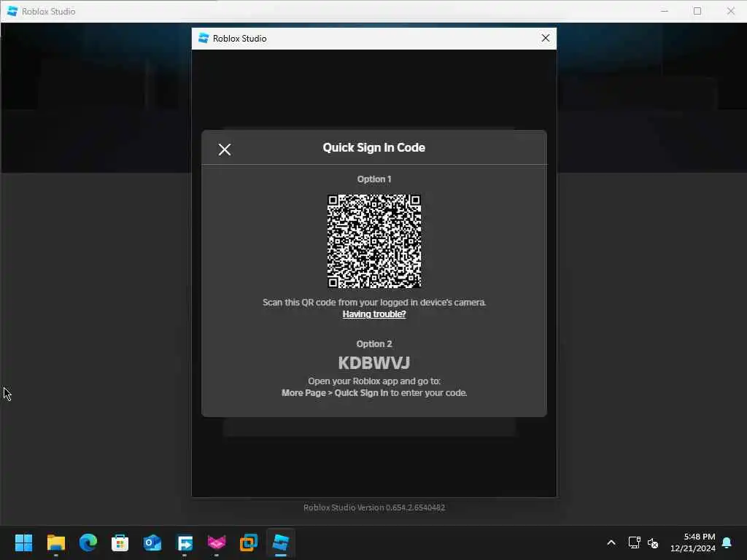Click the Roblox Studio logo in dialog title
The image size is (747, 560).
[x=204, y=38]
